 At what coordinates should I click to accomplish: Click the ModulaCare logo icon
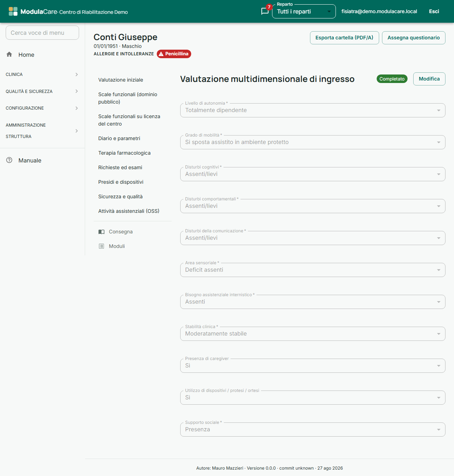[x=13, y=11]
